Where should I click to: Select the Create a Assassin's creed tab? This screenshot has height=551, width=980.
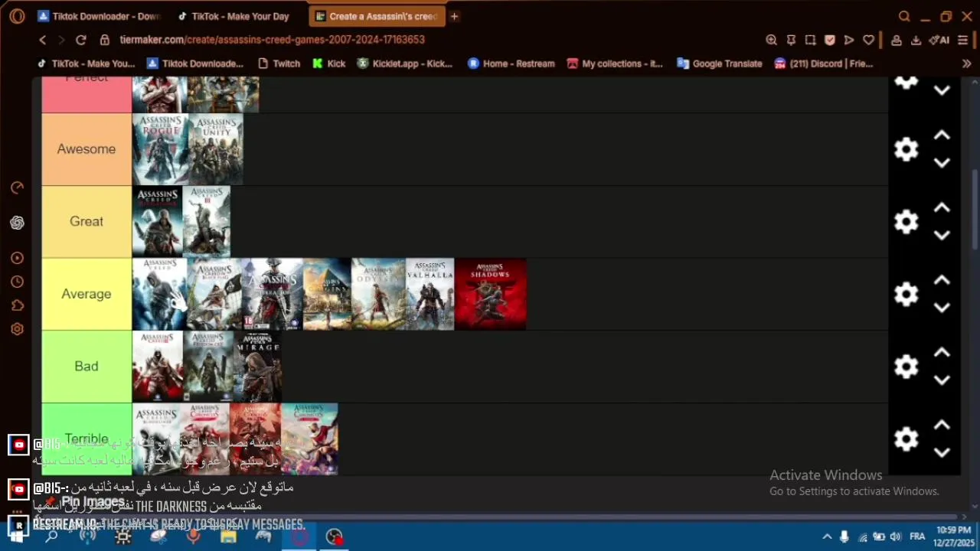click(x=377, y=16)
